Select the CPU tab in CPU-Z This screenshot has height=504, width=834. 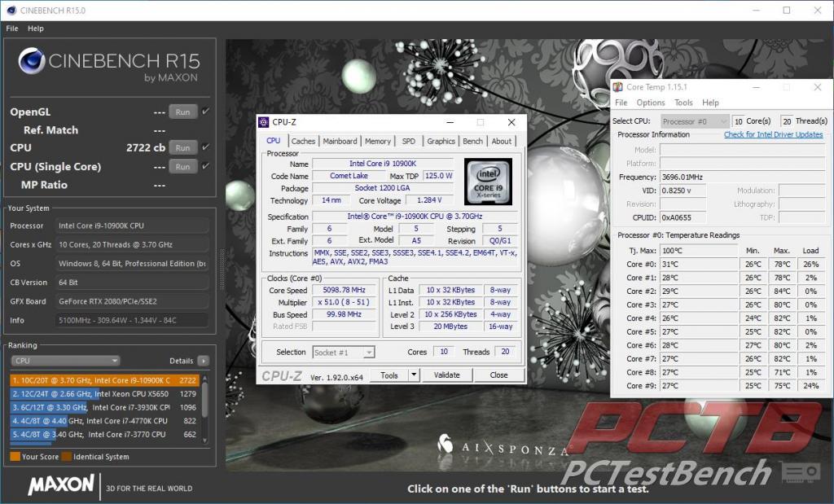pos(274,140)
